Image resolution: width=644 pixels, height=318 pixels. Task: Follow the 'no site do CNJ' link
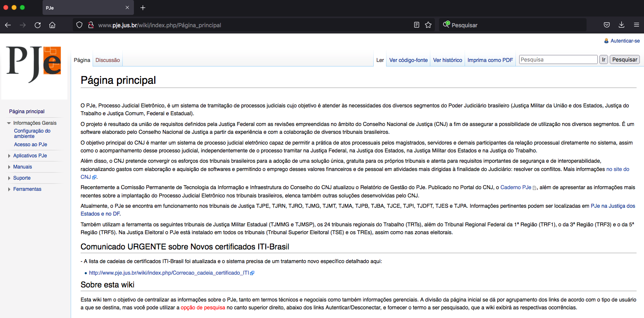coord(618,169)
